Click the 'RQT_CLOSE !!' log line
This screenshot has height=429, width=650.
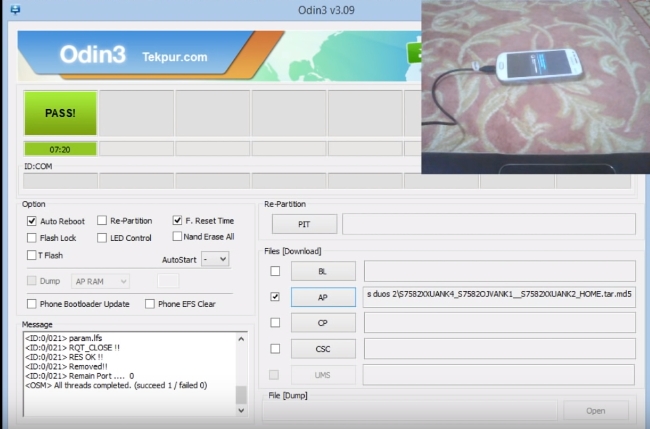[73, 347]
